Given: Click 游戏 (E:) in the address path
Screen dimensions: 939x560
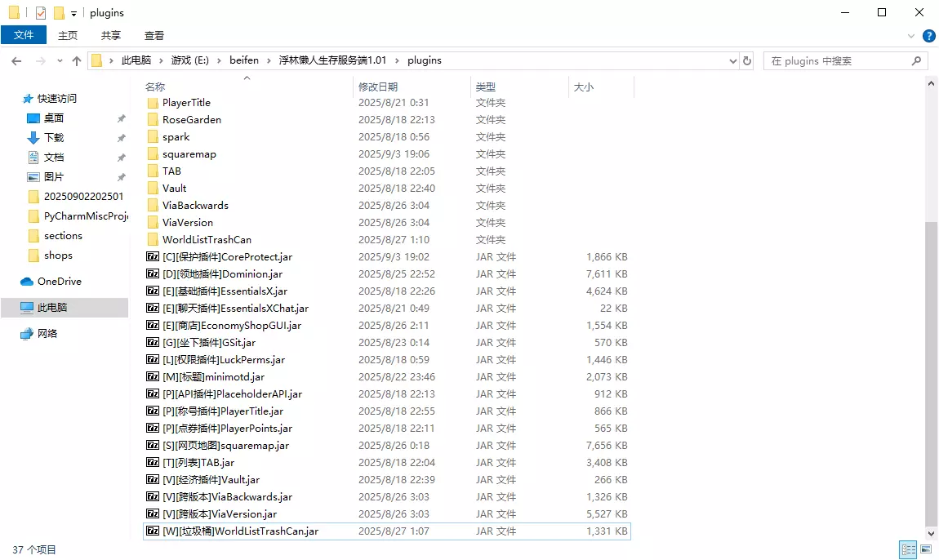Looking at the screenshot, I should click(x=189, y=60).
